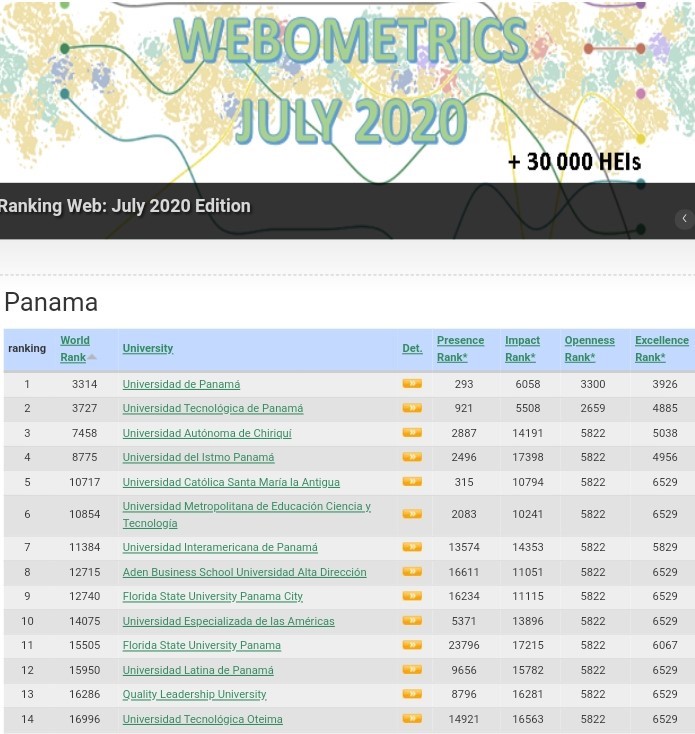The height and width of the screenshot is (734, 695).
Task: Open Aden Business School Universidad Alta Dirección
Action: point(244,573)
